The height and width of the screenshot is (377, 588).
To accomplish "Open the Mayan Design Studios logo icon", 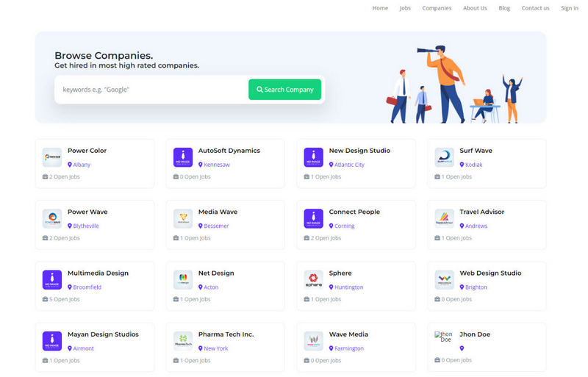I will tap(52, 341).
